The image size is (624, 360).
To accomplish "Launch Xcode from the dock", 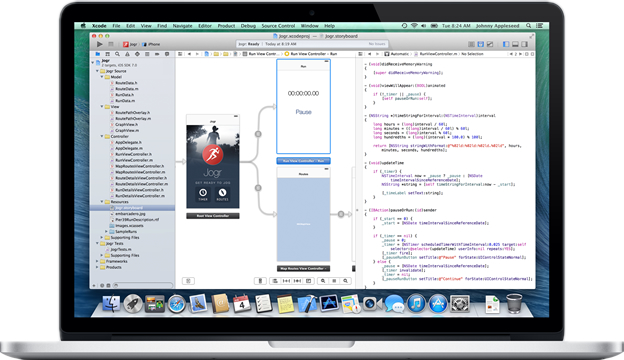I will [x=307, y=304].
